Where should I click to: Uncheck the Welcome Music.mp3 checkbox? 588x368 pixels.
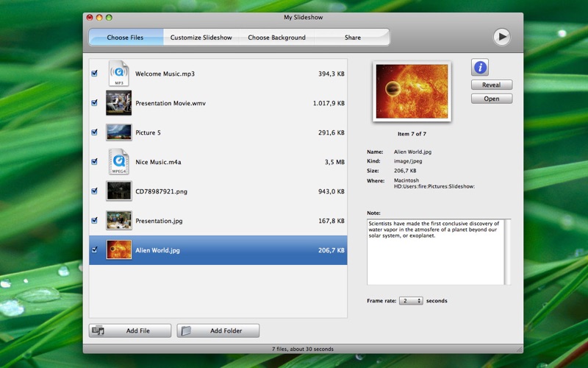point(94,74)
